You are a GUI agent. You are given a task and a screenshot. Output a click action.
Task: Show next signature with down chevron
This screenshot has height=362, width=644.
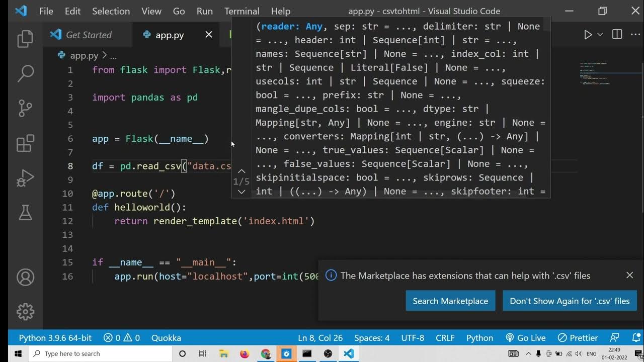242,192
